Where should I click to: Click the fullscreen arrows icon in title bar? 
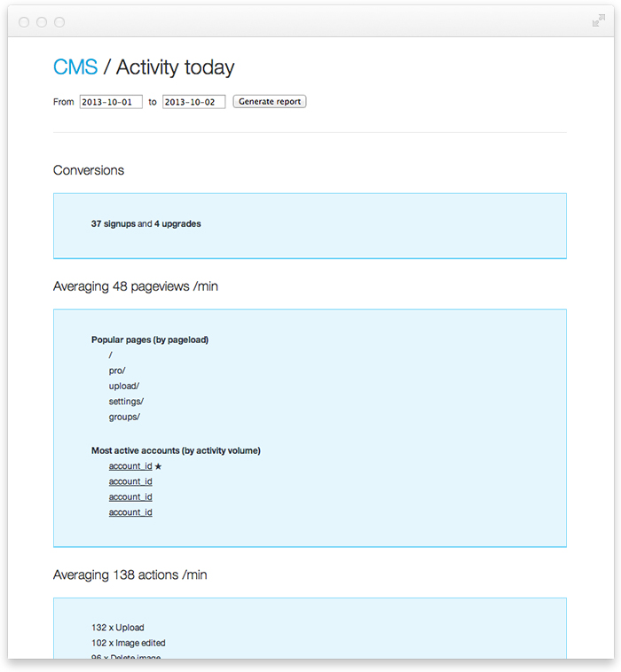[x=599, y=21]
